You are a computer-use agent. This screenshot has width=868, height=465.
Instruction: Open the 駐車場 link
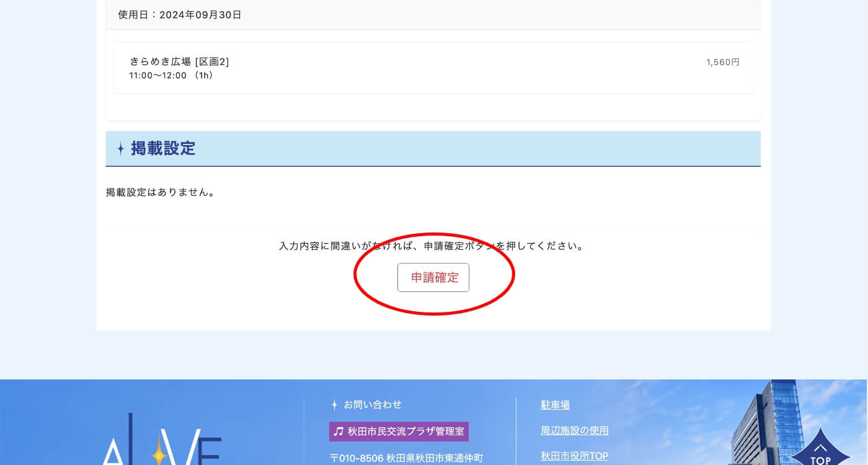click(555, 405)
